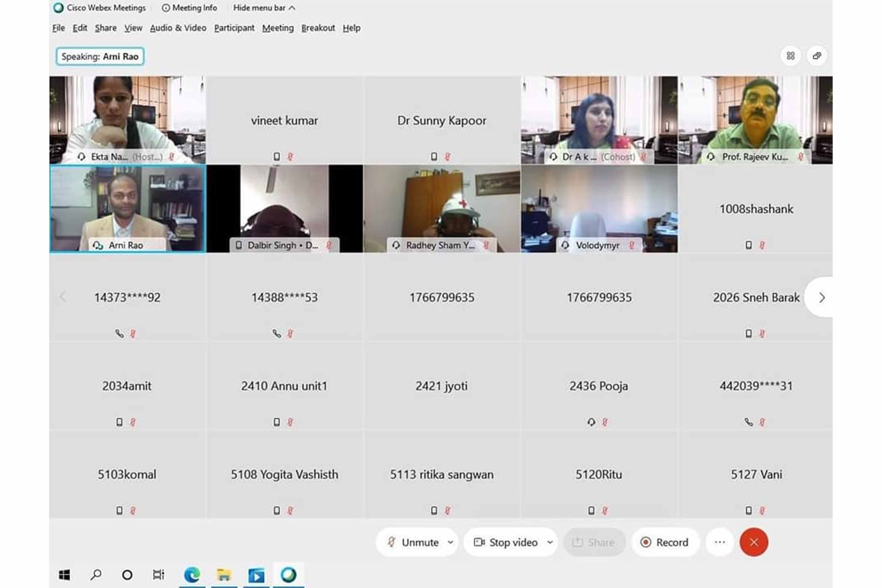
Task: Collapse menu bar with Hide menu bar
Action: pos(264,8)
